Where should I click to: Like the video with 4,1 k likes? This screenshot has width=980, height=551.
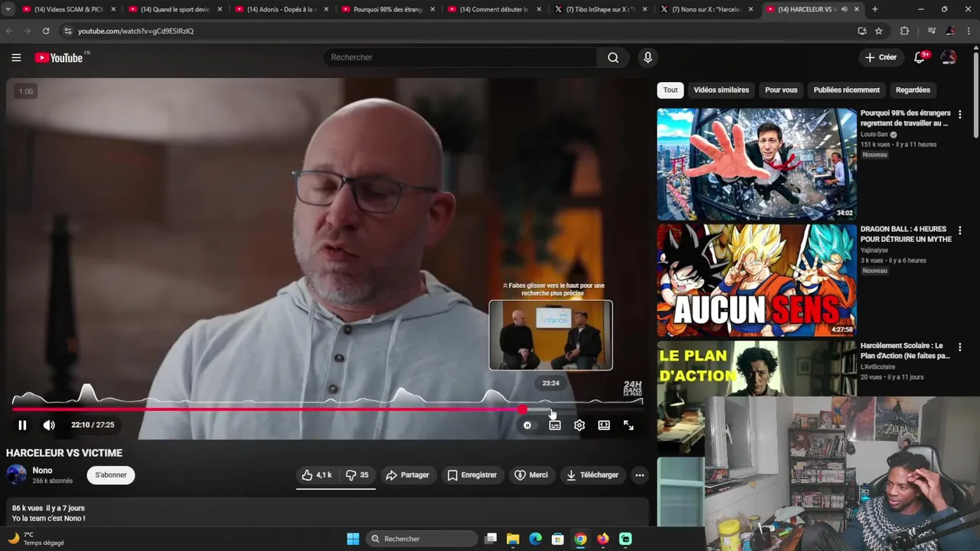tap(316, 475)
